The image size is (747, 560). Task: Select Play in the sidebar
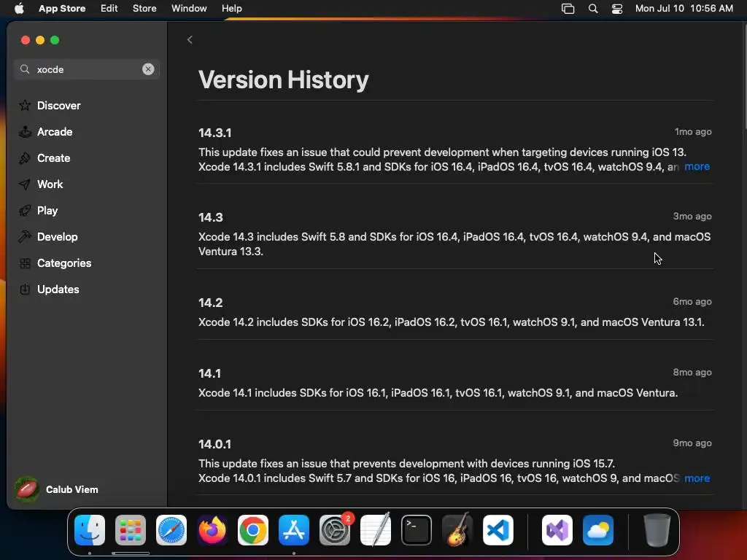pyautogui.click(x=47, y=211)
